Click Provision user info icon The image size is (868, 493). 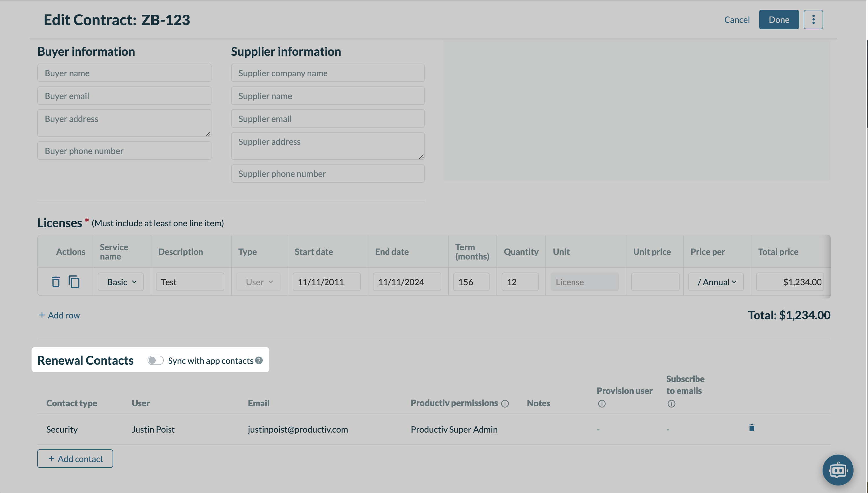pos(602,403)
